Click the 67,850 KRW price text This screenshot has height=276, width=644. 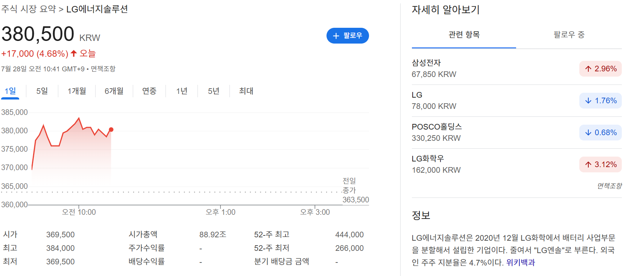(x=434, y=74)
